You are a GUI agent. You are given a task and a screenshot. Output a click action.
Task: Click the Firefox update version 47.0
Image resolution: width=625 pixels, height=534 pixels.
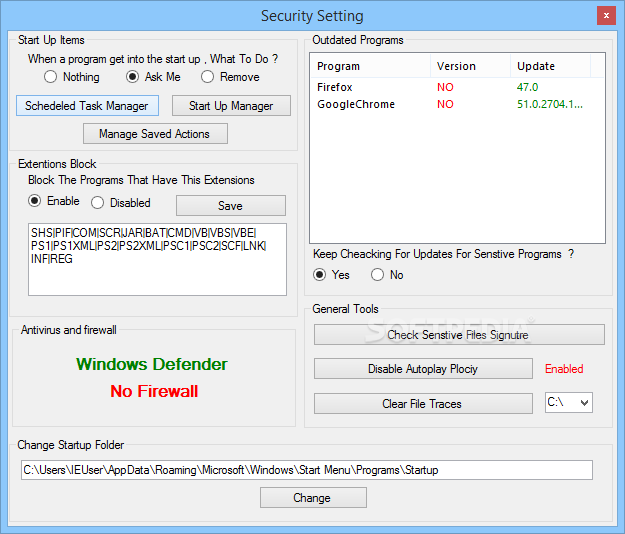[527, 87]
